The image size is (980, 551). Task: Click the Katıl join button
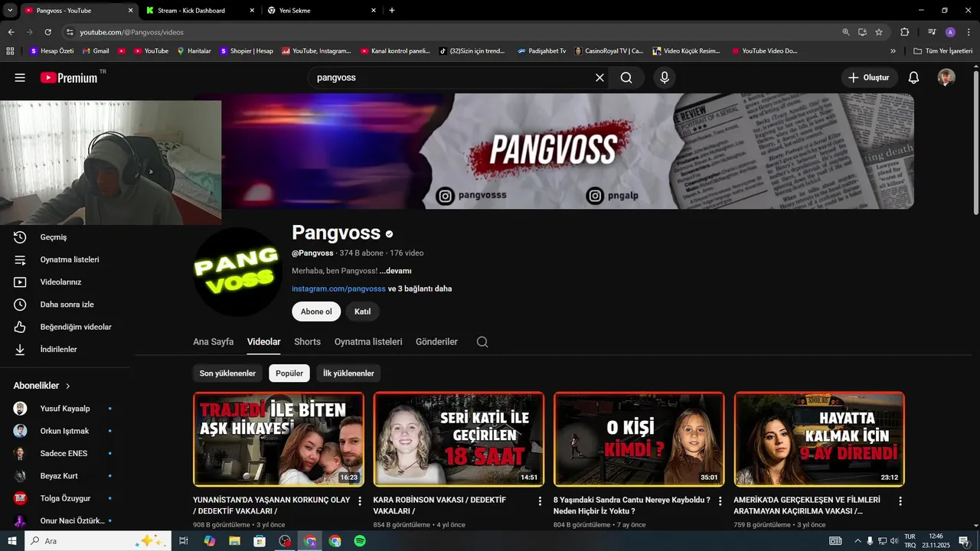point(362,311)
